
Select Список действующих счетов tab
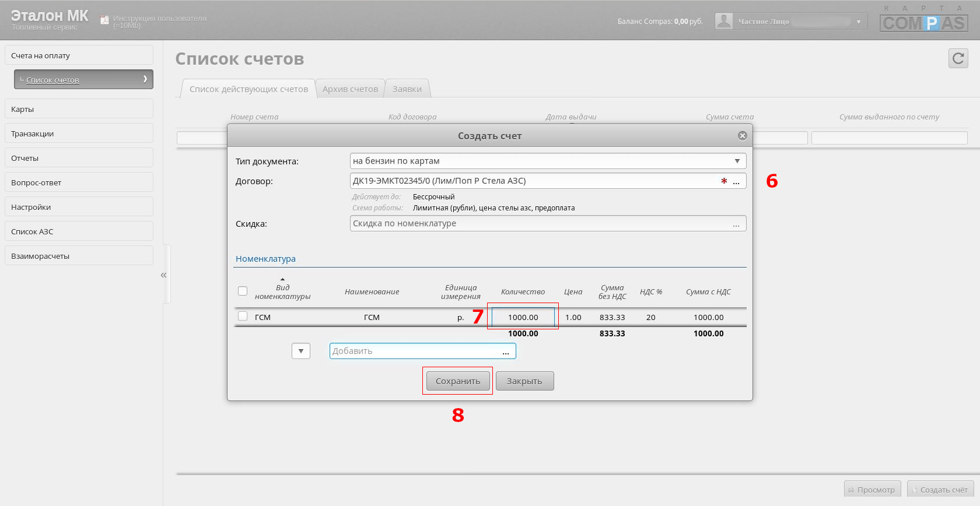pos(249,89)
